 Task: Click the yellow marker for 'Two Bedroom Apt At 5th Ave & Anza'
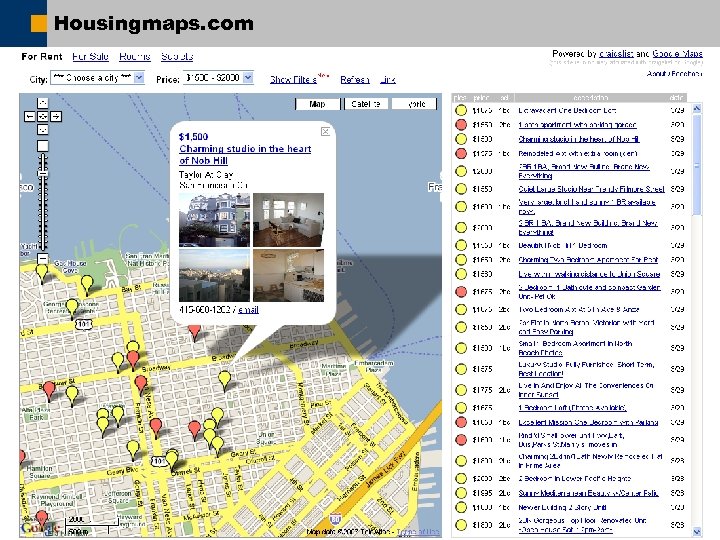(x=461, y=309)
